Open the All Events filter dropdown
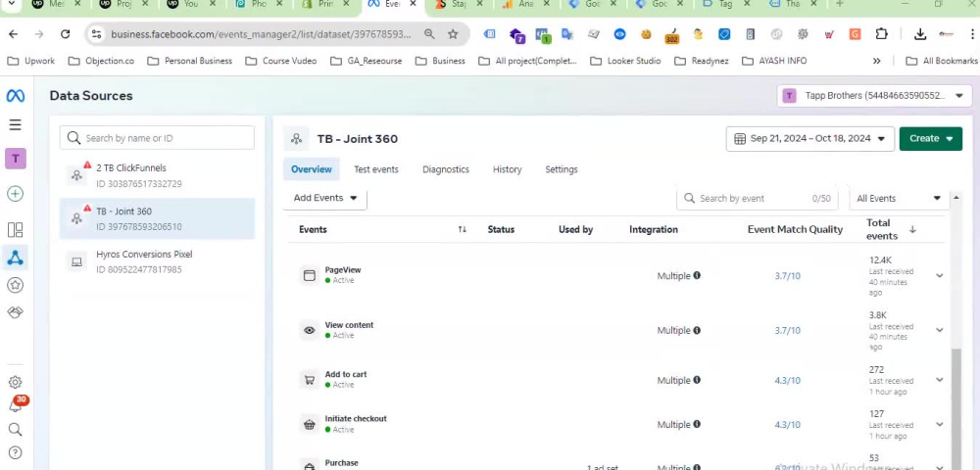 pyautogui.click(x=899, y=199)
